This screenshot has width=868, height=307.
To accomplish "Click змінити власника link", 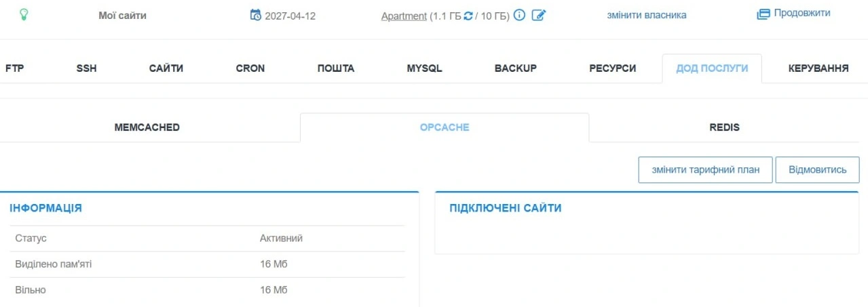I will click(646, 15).
